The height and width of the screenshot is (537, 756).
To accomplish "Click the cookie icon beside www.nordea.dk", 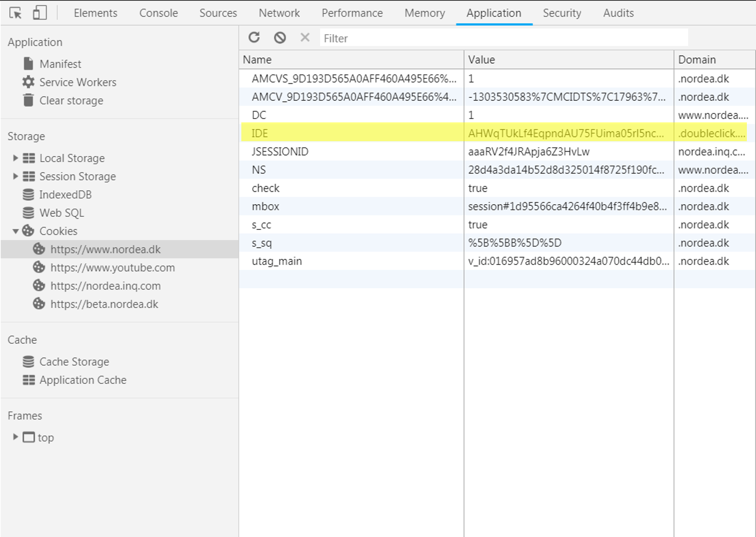I will click(39, 249).
